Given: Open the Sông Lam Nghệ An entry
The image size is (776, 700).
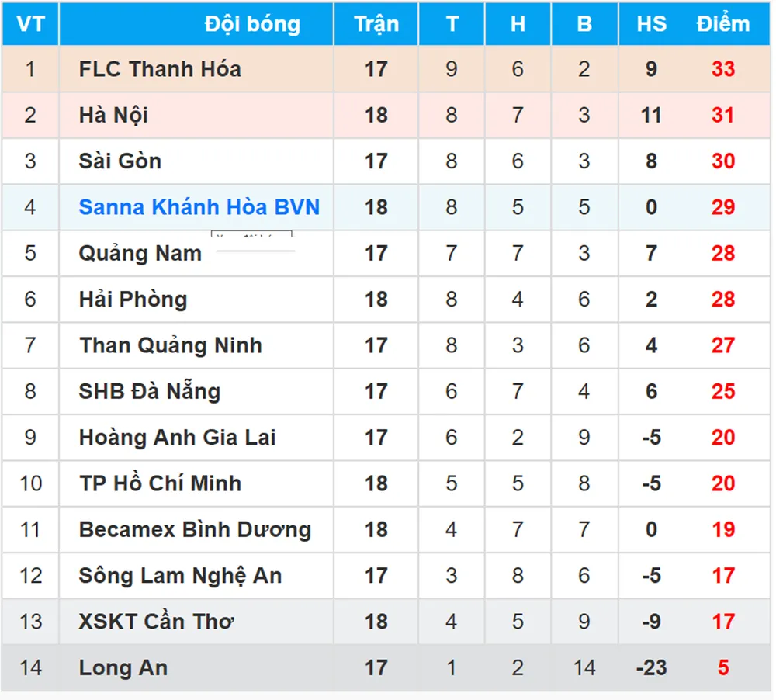Looking at the screenshot, I should click(180, 576).
